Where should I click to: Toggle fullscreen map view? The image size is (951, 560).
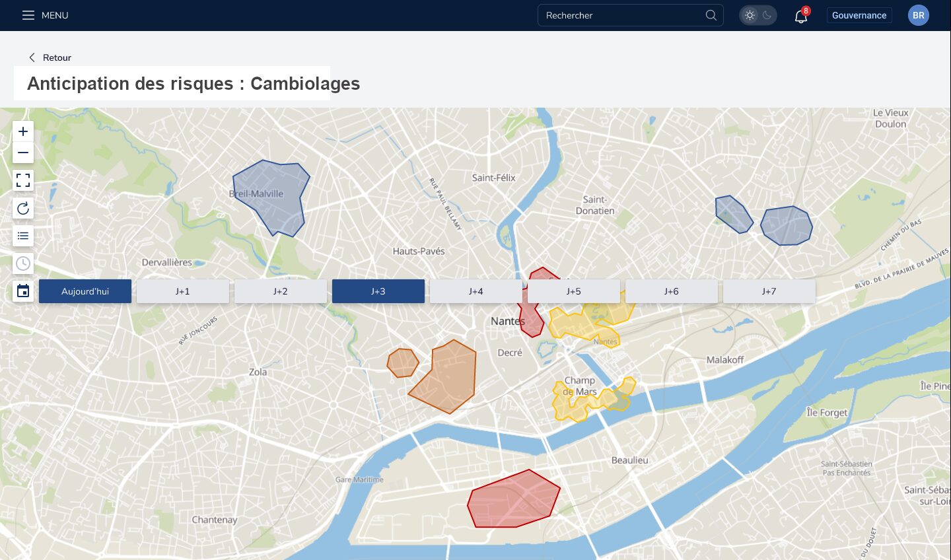tap(23, 180)
